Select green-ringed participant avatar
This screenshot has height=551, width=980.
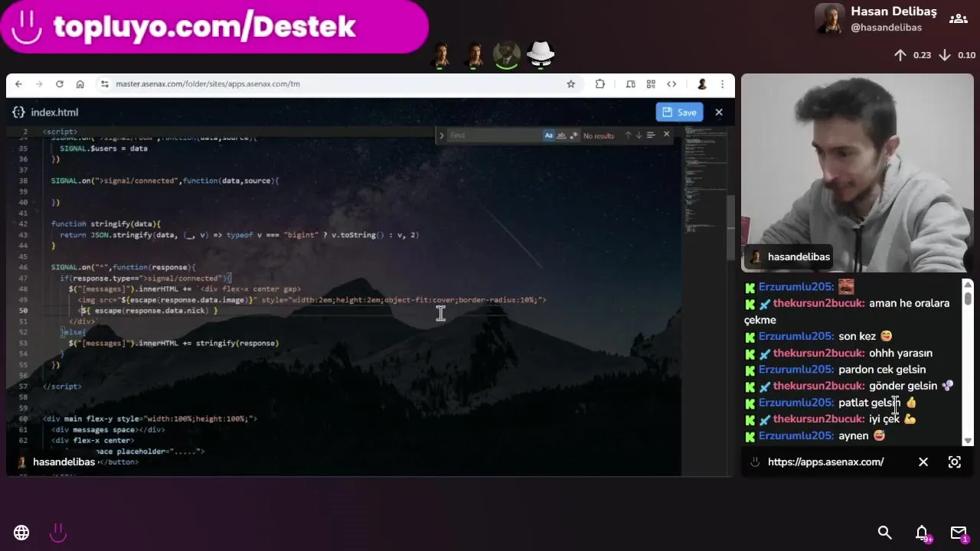click(x=507, y=54)
